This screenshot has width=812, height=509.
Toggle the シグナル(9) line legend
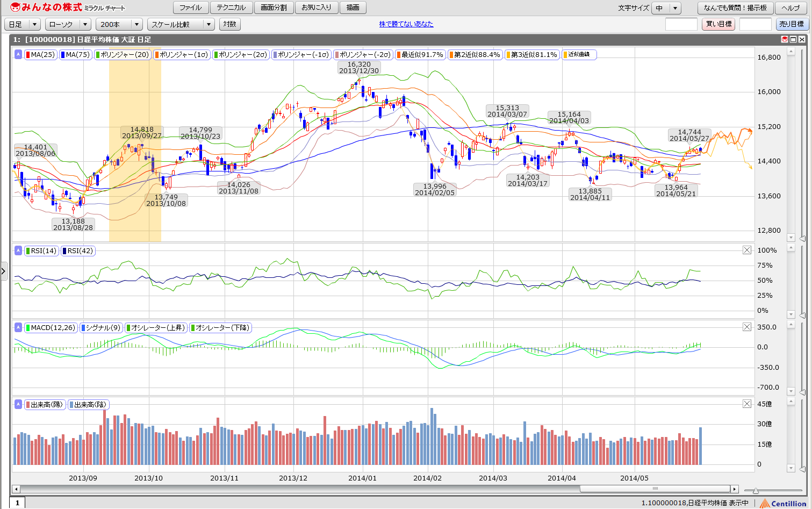pos(101,327)
